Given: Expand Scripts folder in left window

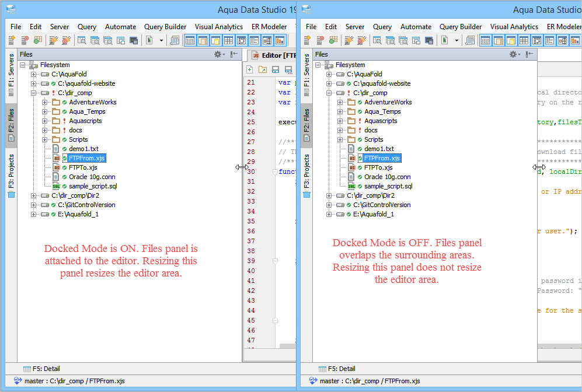Looking at the screenshot, I should tap(44, 139).
